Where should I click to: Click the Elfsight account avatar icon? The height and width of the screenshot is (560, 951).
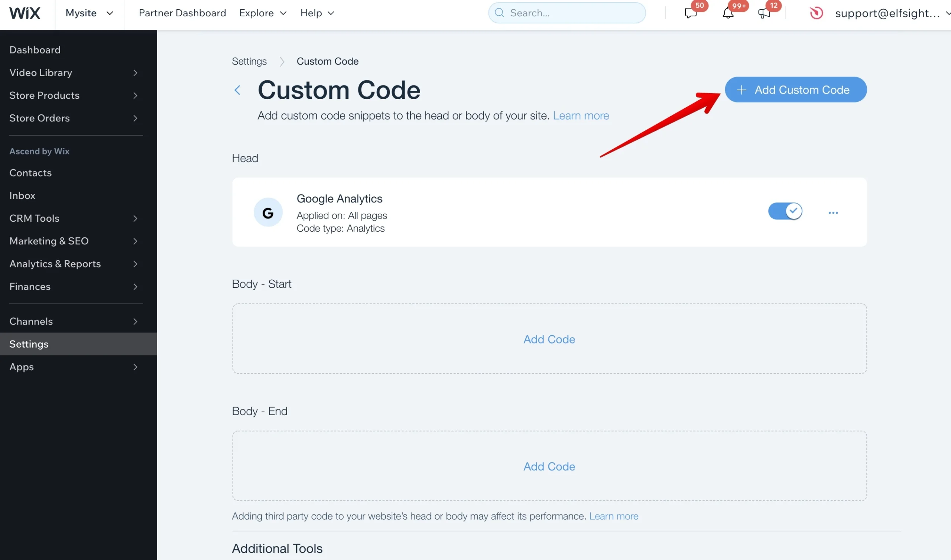(x=816, y=13)
